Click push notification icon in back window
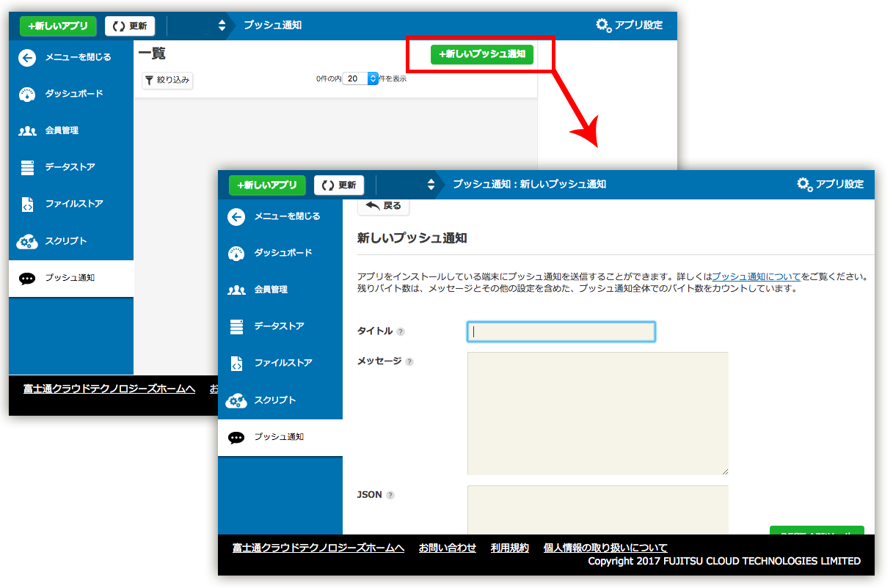 [27, 279]
